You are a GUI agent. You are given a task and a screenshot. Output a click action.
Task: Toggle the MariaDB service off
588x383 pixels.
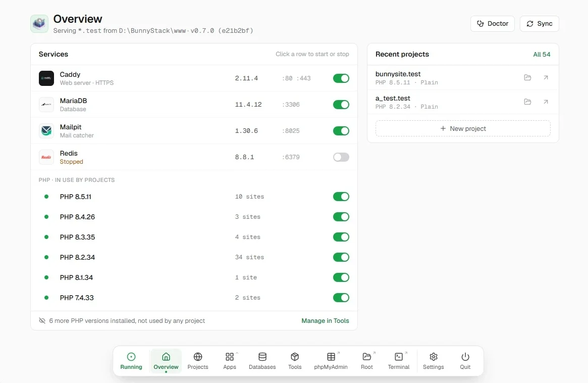pos(341,105)
